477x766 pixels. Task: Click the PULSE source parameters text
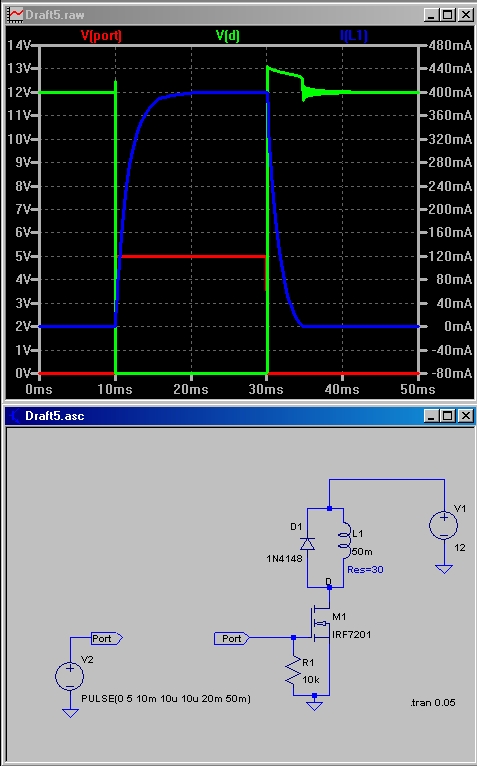pos(166,699)
